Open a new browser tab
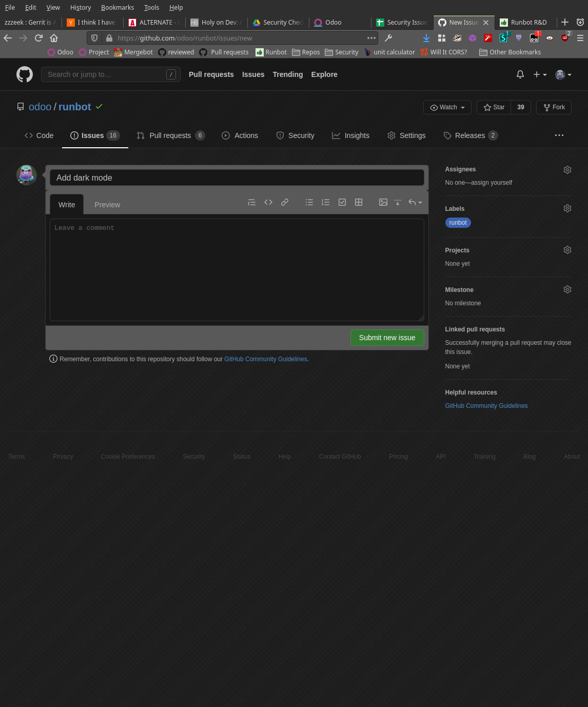Viewport: 588px width, 707px height. tap(565, 22)
